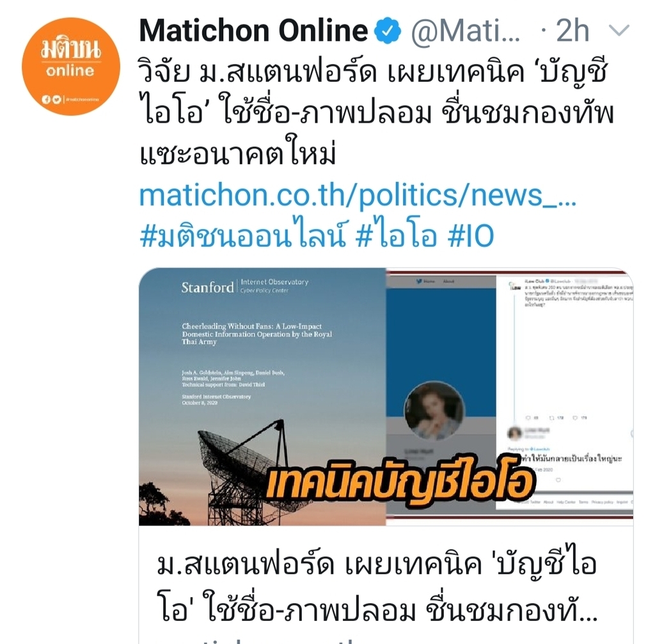Open the @Mati... username handle
This screenshot has height=644, width=655.
coord(466,31)
